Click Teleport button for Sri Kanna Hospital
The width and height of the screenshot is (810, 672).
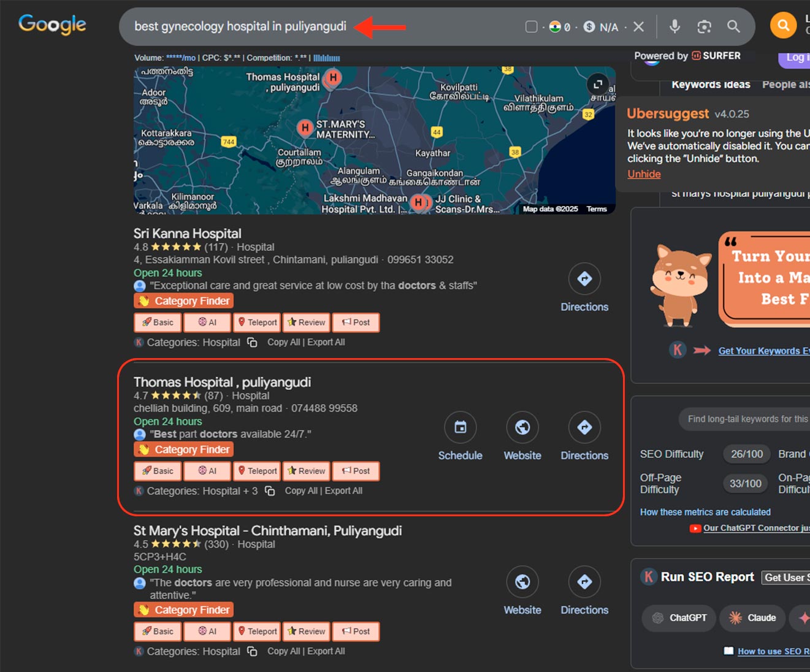click(x=257, y=323)
